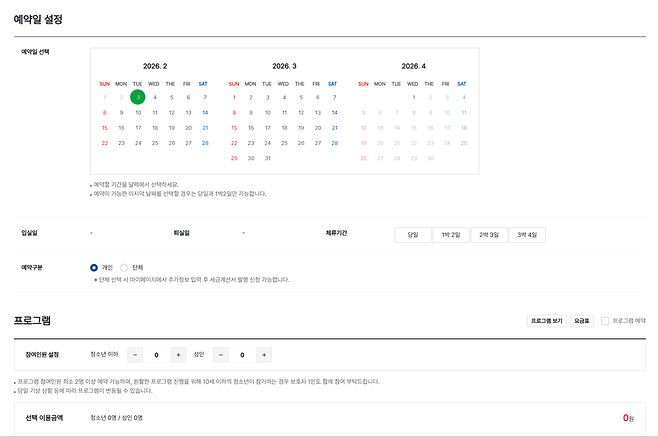Decrease the 성인 participant count
Viewport: 658px width, 437px height.
click(222, 354)
